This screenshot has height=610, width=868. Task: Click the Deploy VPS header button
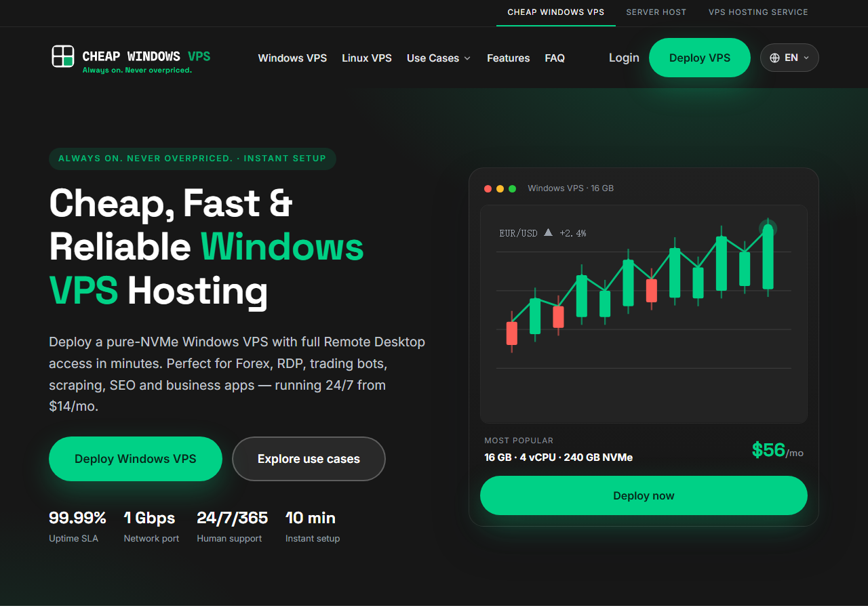click(700, 58)
